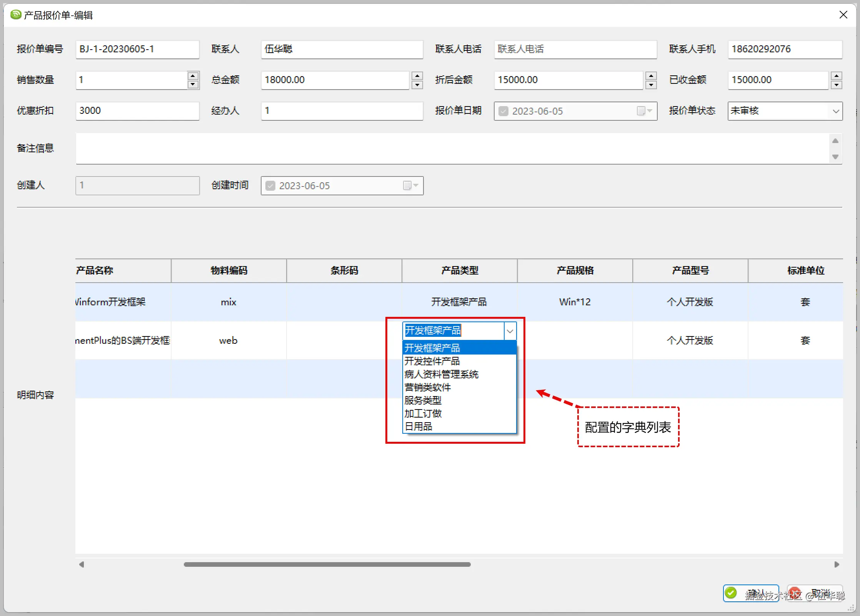Screen dimensions: 860x616
Task: Decrease total amount with down spinner arrow
Action: click(x=417, y=85)
